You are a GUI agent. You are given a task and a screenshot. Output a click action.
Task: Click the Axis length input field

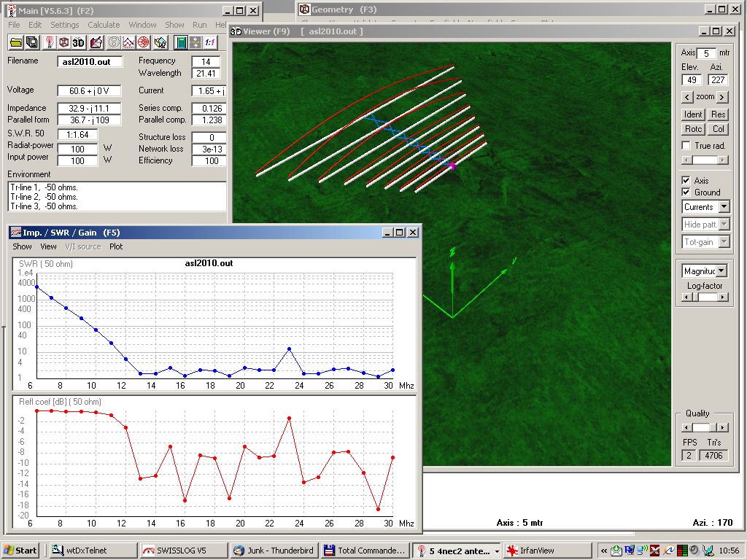coord(706,53)
